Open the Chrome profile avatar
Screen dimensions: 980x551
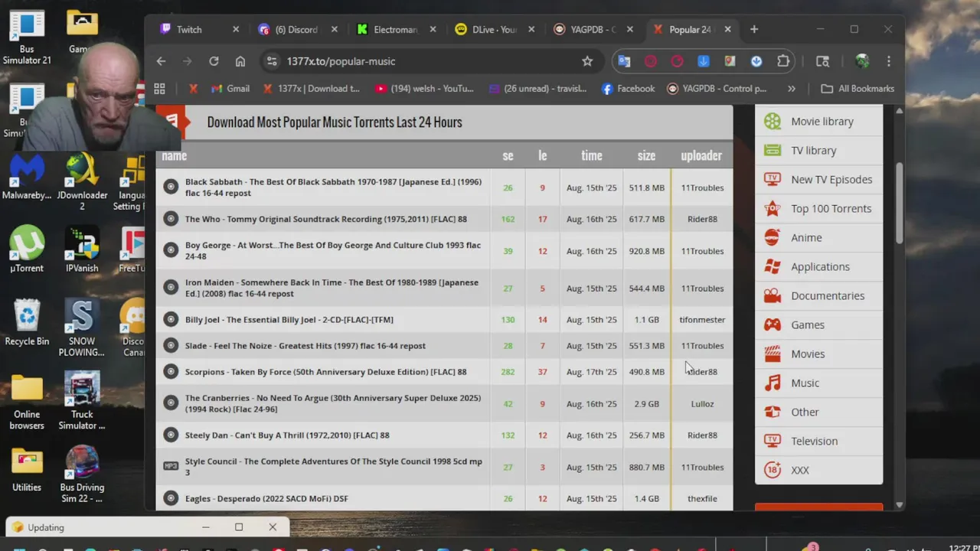pyautogui.click(x=862, y=61)
